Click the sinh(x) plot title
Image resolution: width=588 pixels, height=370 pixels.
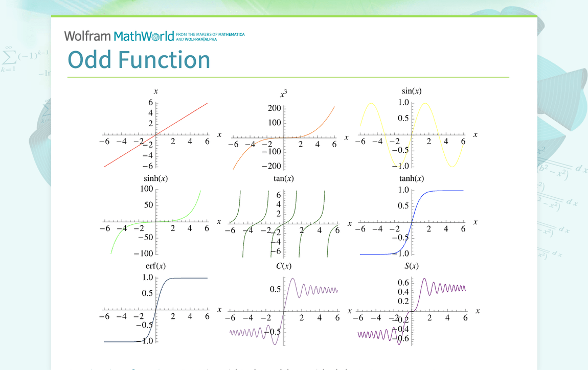(155, 178)
